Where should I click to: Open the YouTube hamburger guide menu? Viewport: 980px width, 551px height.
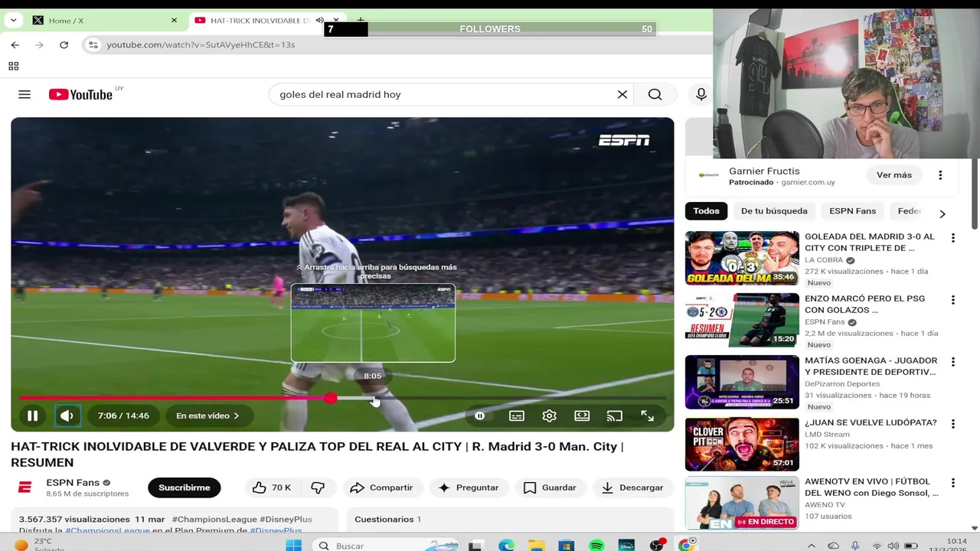[x=24, y=94]
